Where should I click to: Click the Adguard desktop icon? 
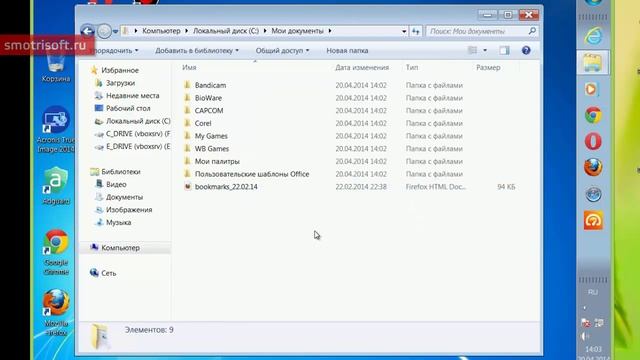point(56,186)
